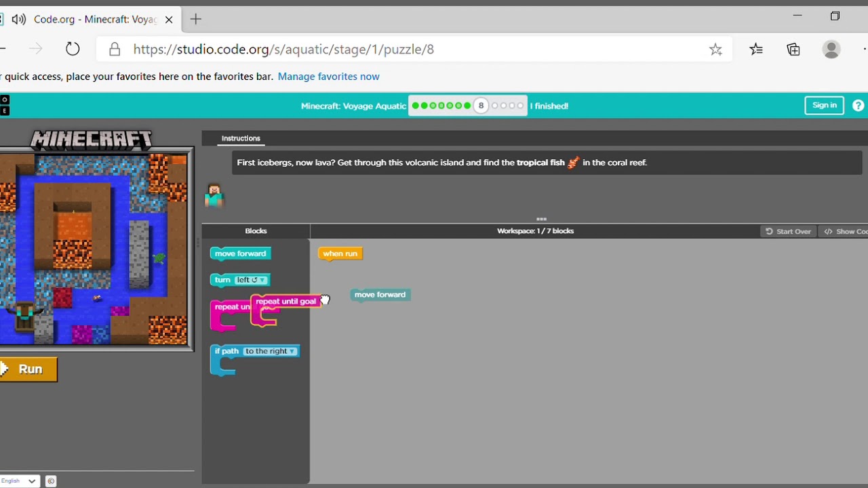868x488 pixels.
Task: Click the player boat on game map
Action: coord(25,315)
